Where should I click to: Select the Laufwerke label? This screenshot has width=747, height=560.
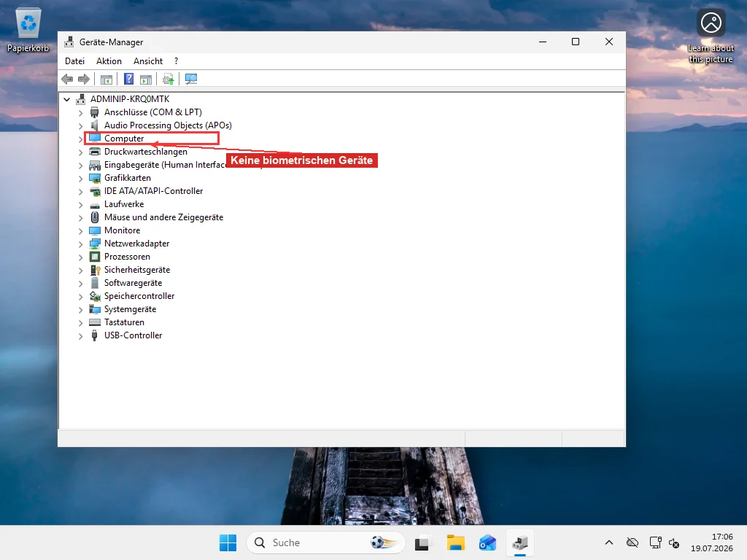click(x=124, y=204)
